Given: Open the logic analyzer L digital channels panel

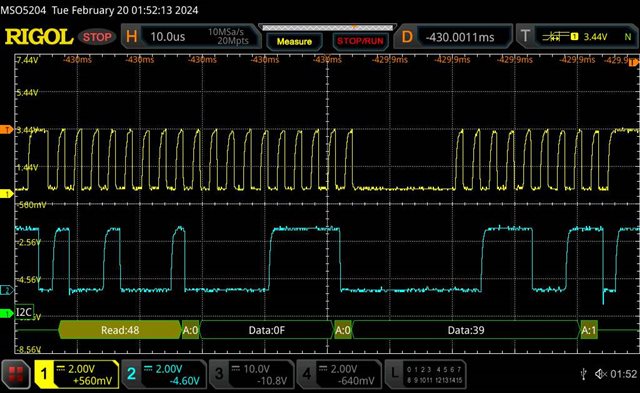Looking at the screenshot, I should pos(425,374).
